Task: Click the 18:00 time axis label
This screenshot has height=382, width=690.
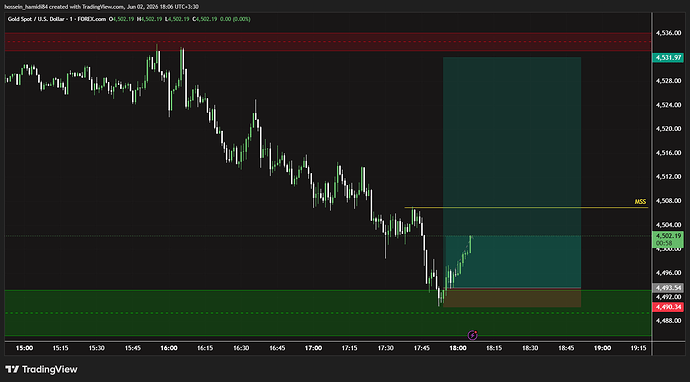Action: click(x=458, y=348)
